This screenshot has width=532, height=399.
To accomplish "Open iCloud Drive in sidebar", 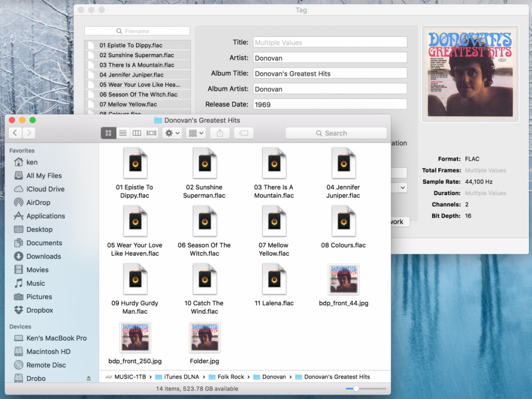I will pyautogui.click(x=39, y=189).
